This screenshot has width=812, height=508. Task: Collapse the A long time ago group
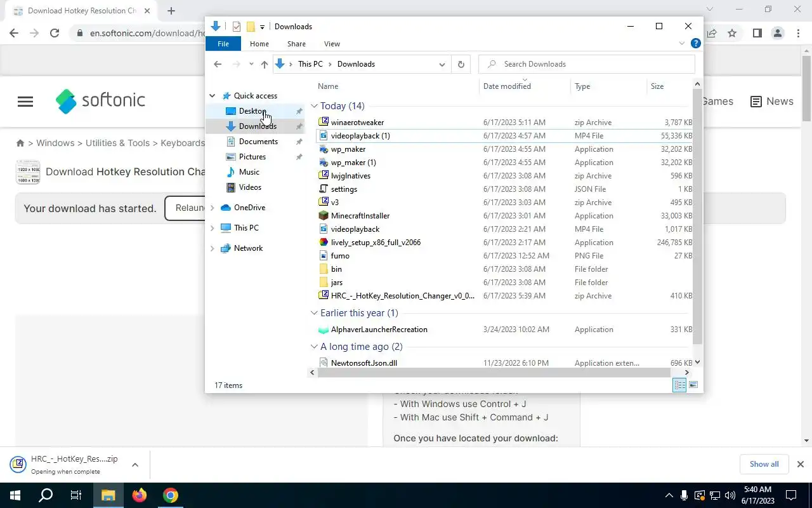point(314,346)
